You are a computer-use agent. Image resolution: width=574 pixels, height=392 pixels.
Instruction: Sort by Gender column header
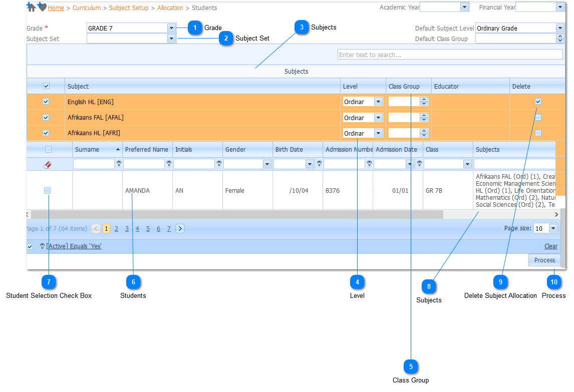235,149
